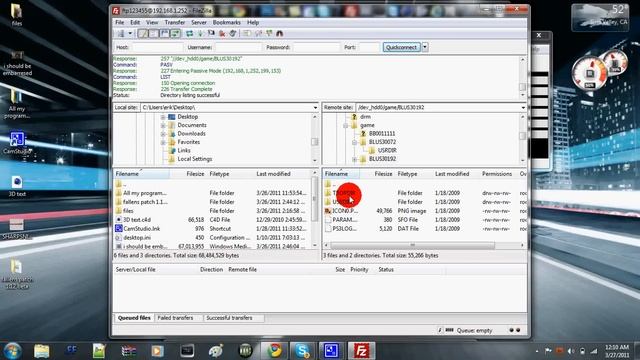Click the binoculars file search icon
Viewport: 640px width, 360px height.
tap(280, 33)
